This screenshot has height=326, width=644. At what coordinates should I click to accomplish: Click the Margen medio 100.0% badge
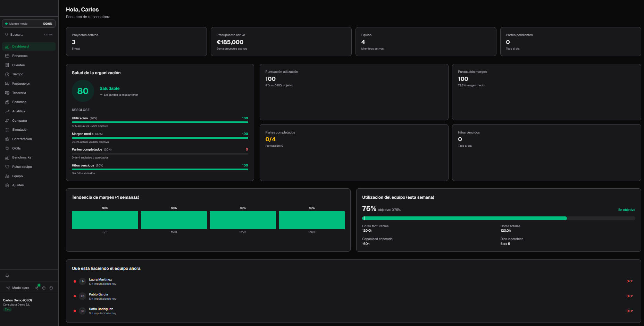point(29,24)
